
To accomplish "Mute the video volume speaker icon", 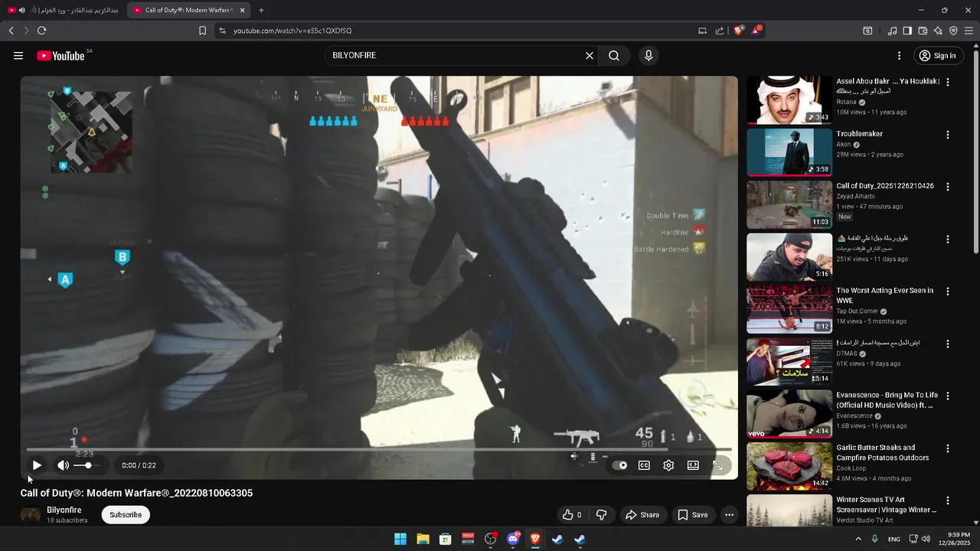I will click(x=63, y=465).
